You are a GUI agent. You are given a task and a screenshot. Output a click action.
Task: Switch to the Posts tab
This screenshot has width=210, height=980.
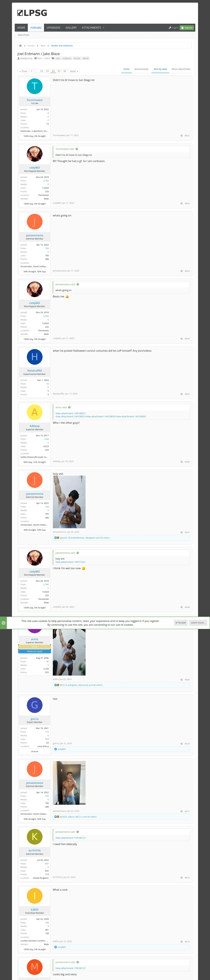coord(127,69)
